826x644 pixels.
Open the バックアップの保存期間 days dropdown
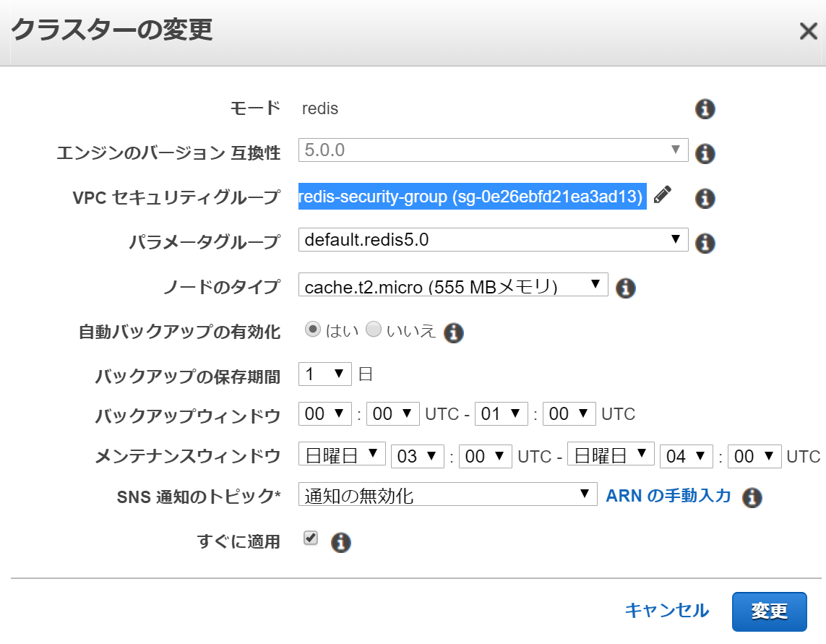[324, 374]
